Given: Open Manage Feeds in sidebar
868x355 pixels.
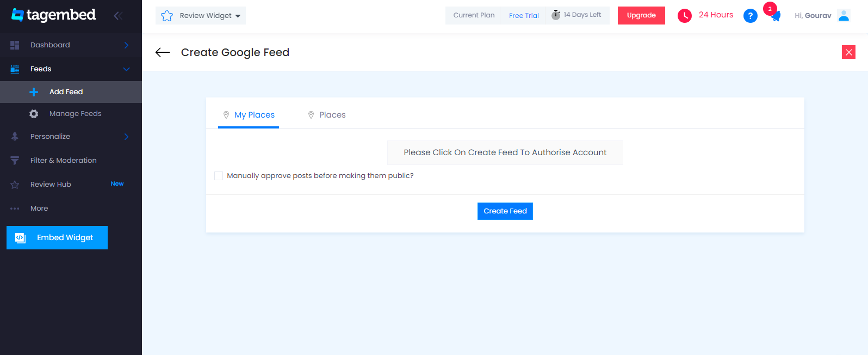Looking at the screenshot, I should pos(71,114).
